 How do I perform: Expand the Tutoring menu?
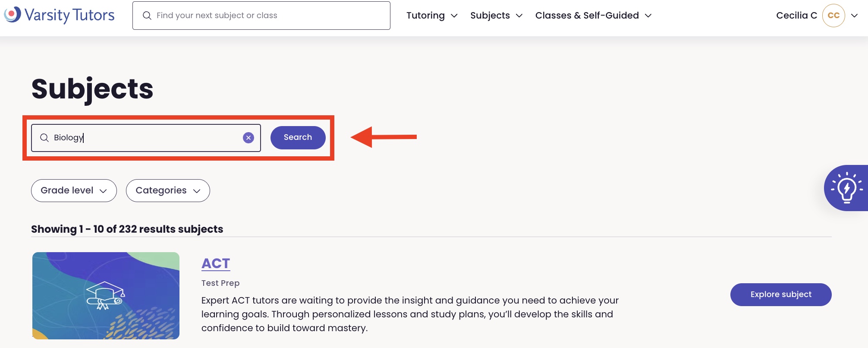coord(425,16)
